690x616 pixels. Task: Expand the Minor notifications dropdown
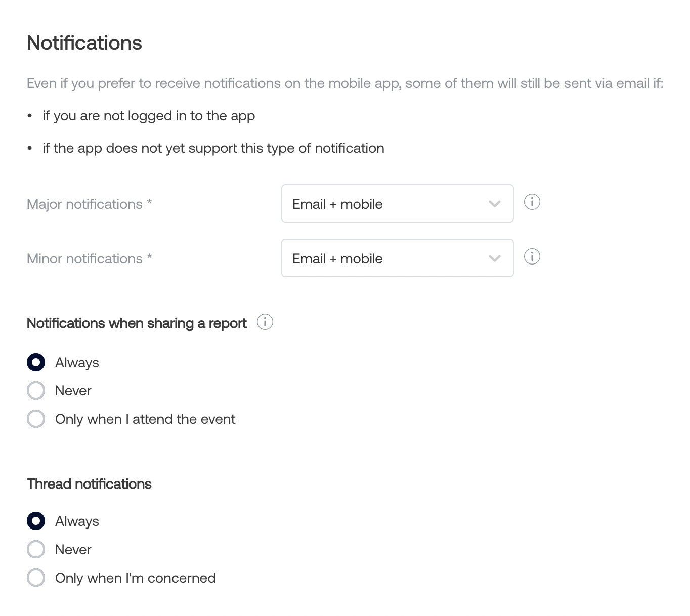pyautogui.click(x=397, y=258)
